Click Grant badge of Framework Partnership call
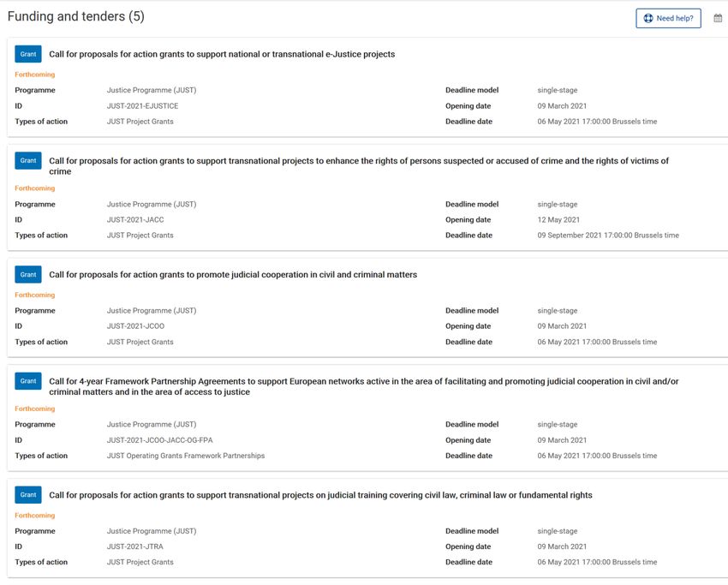Viewport: 728px width, 585px height. point(28,381)
